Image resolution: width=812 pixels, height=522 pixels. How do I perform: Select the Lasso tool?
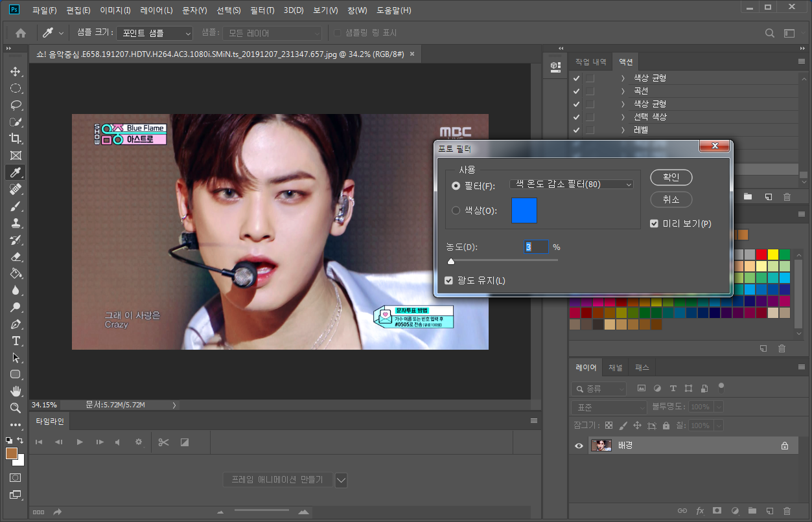pos(16,105)
